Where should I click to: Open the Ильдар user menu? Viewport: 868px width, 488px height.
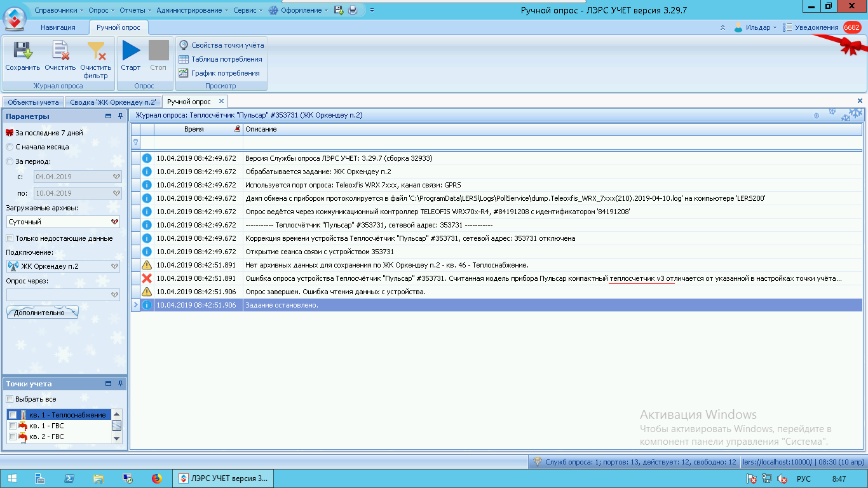756,27
